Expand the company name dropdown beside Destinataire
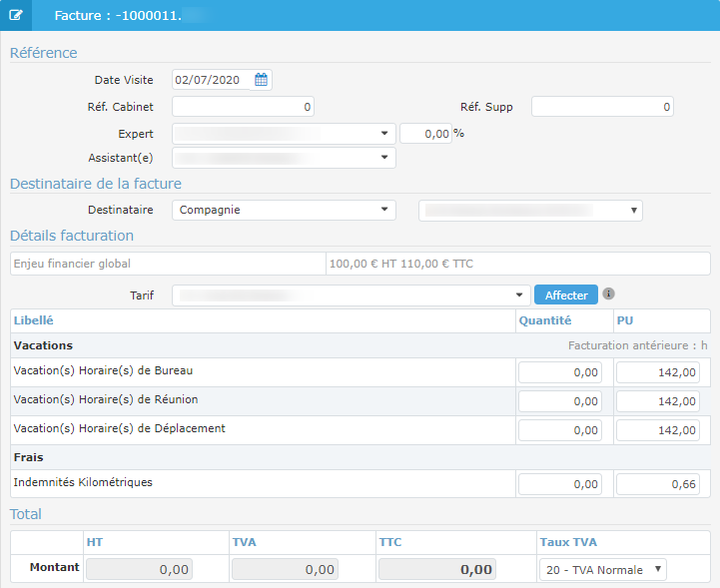Screen dimensions: 720x588 pyautogui.click(x=530, y=211)
